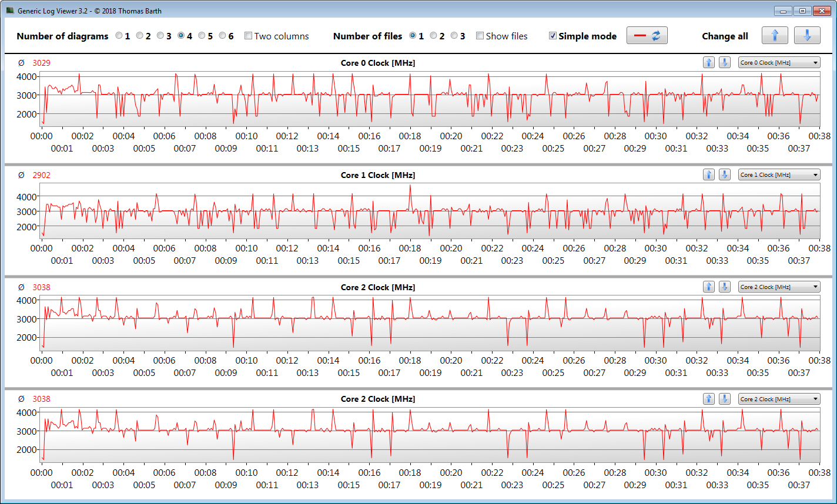Click the Change all up arrow button
The height and width of the screenshot is (504, 837).
775,35
